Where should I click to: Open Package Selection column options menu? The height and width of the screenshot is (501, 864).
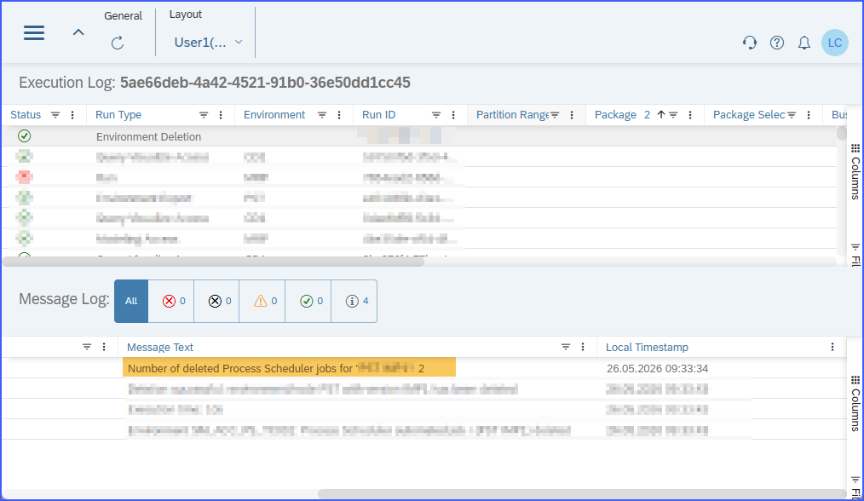pyautogui.click(x=808, y=115)
